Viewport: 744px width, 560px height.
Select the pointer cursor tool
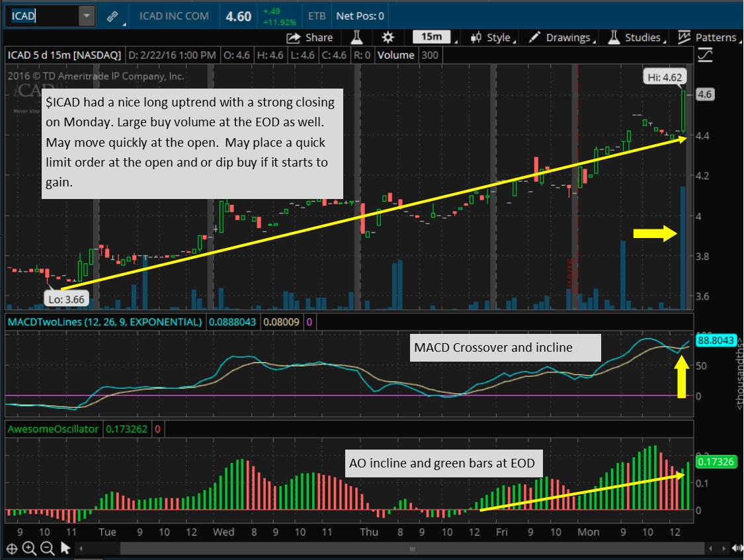(65, 549)
